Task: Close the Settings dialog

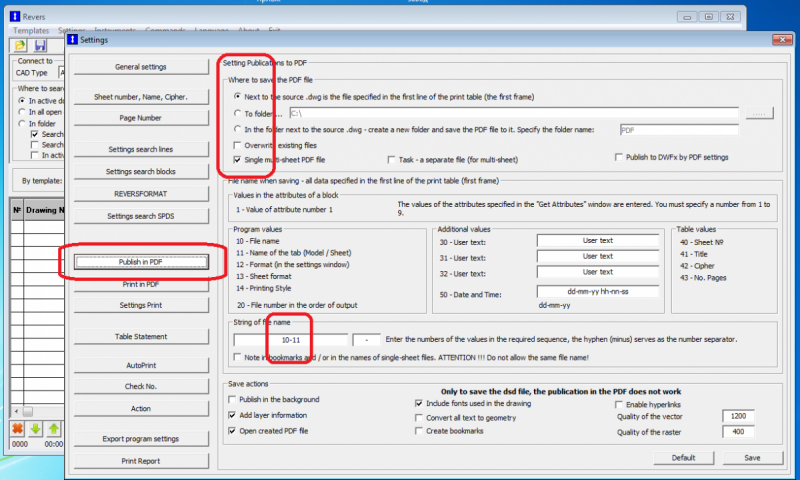Action: [x=782, y=40]
